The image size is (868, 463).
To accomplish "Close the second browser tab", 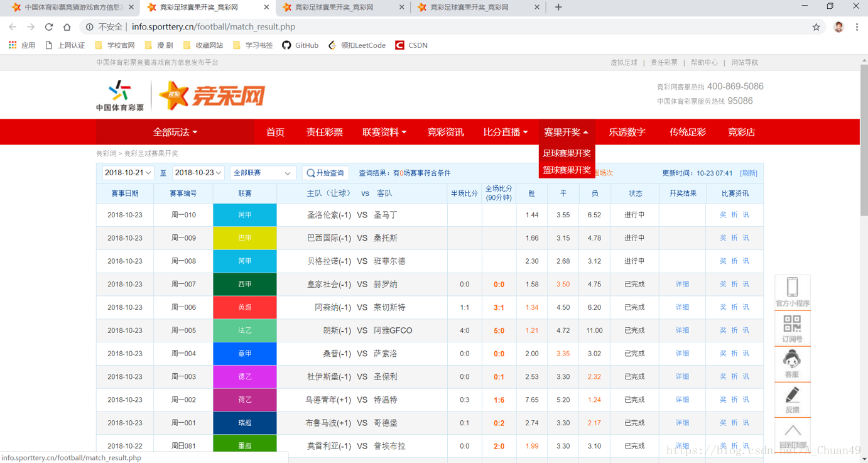I will 266,8.
